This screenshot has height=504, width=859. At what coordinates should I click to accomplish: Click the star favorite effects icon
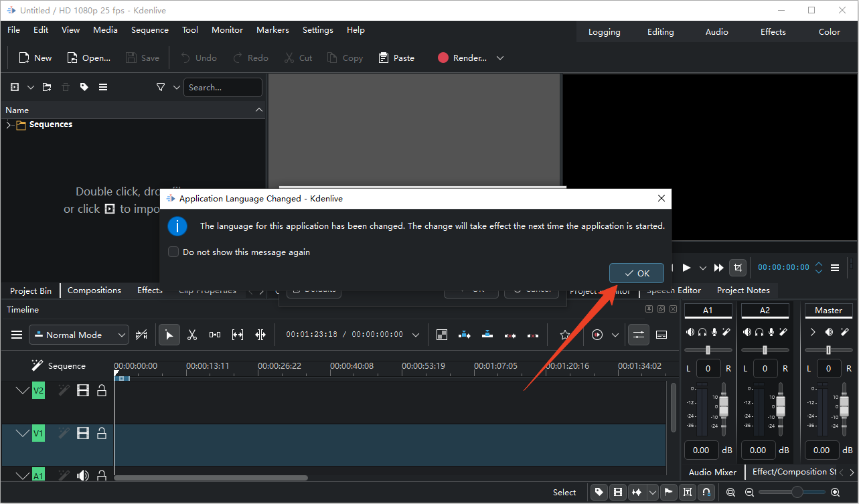[x=565, y=335]
